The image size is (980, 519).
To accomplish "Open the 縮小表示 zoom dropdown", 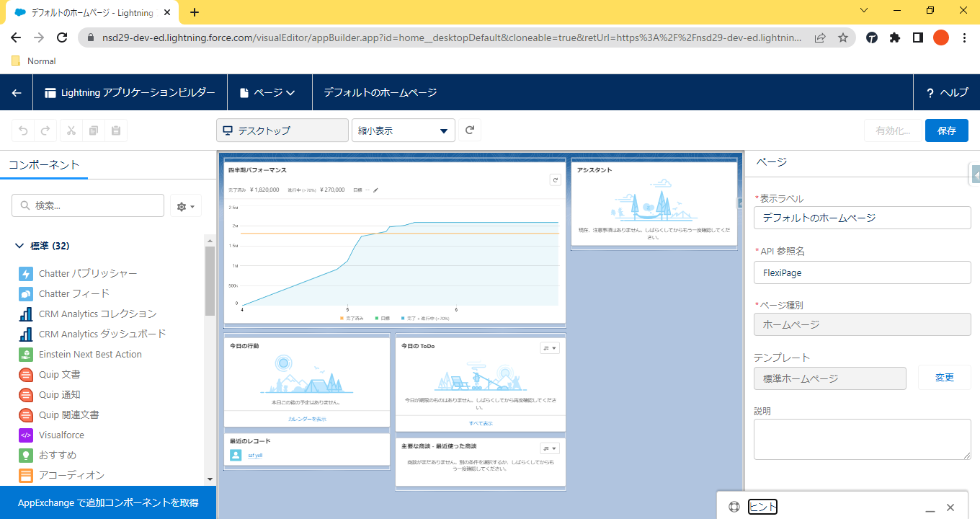I will 403,130.
